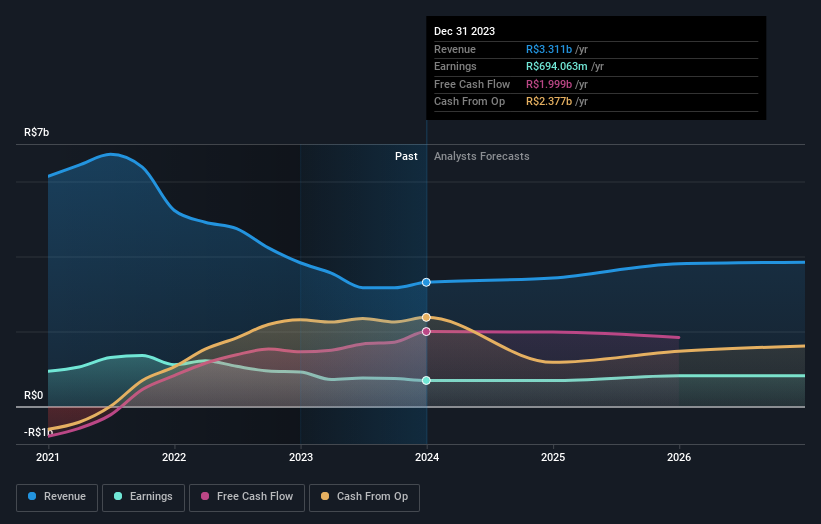Click the teal dot in Earnings legend
The image size is (821, 524).
[x=118, y=496]
